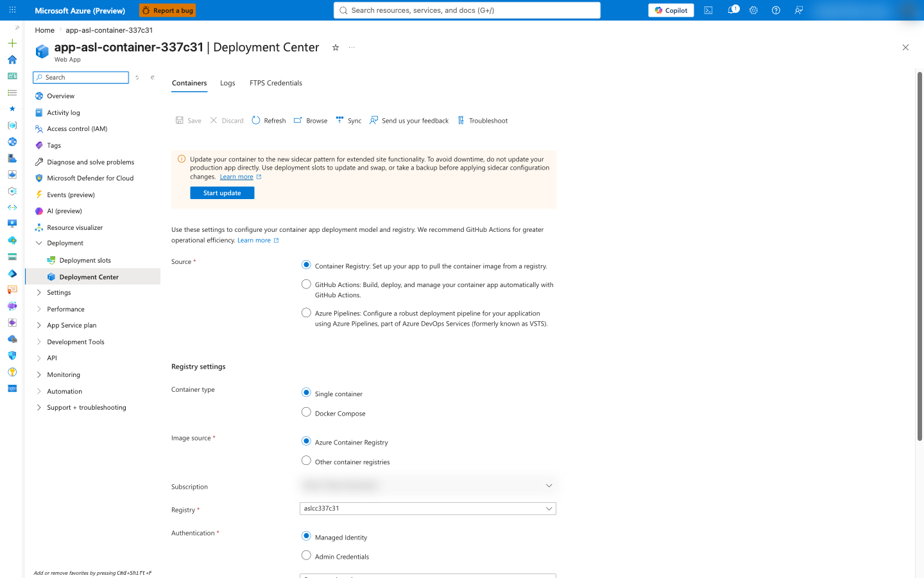Click the Start update button
This screenshot has width=924, height=578.
(x=222, y=193)
